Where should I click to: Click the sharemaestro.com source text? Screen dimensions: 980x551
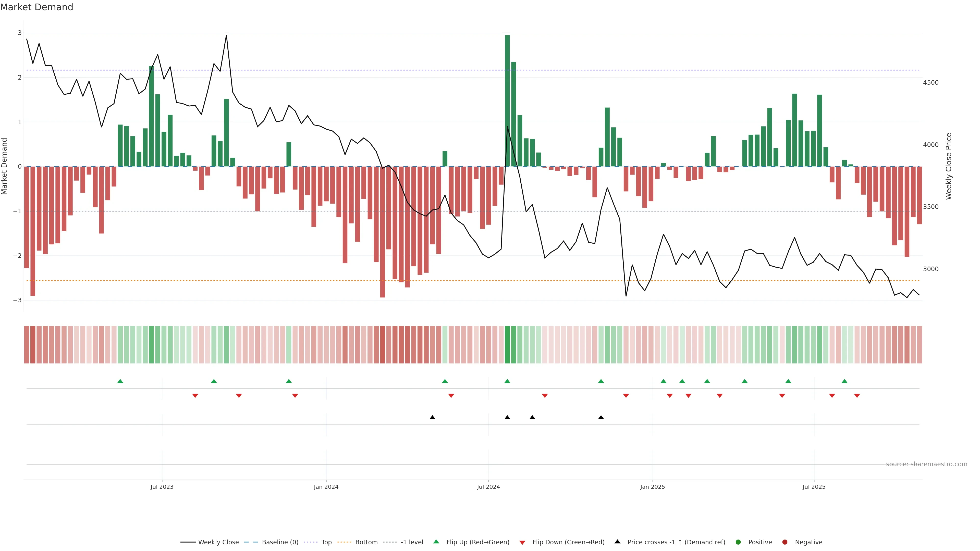pyautogui.click(x=926, y=464)
